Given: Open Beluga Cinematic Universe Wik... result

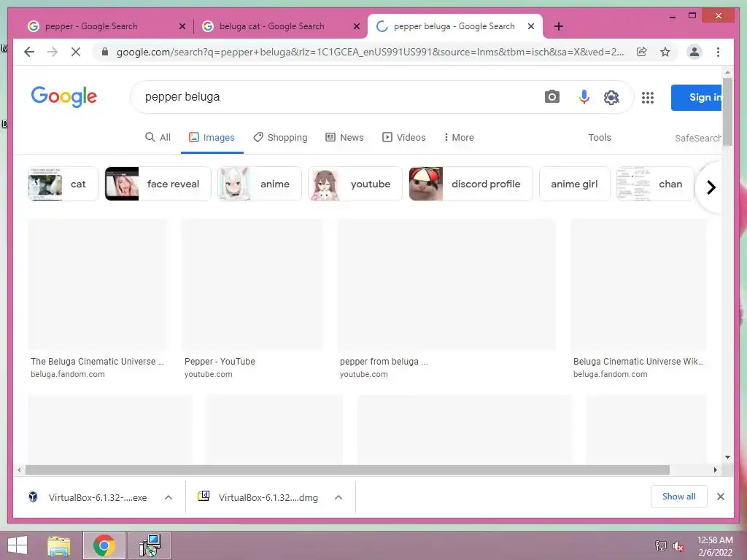Looking at the screenshot, I should click(x=638, y=362).
